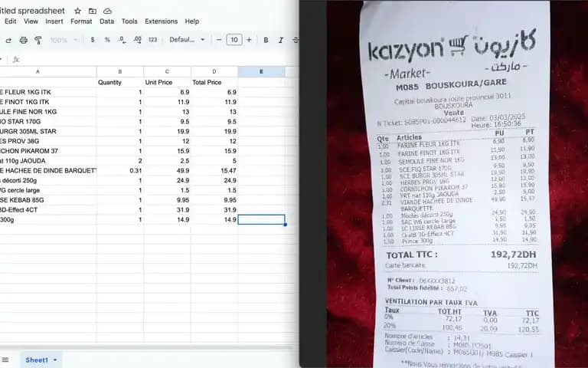
Task: Select column D header
Action: coord(214,72)
